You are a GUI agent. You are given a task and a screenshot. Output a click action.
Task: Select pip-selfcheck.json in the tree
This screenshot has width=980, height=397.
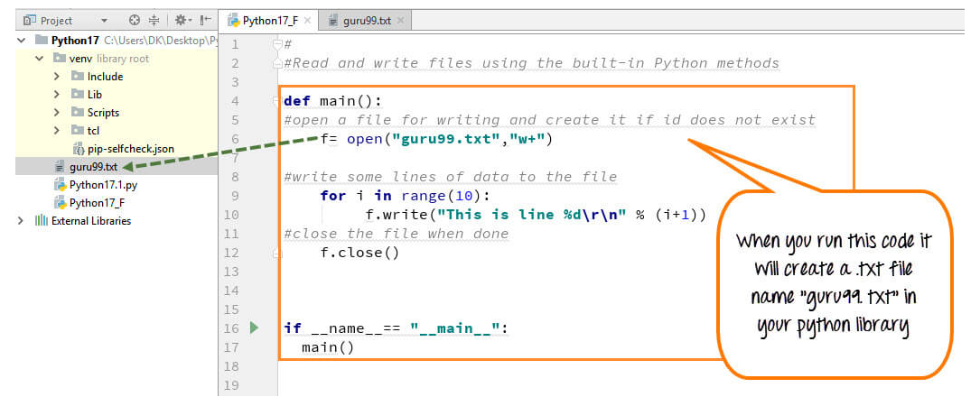(x=130, y=149)
